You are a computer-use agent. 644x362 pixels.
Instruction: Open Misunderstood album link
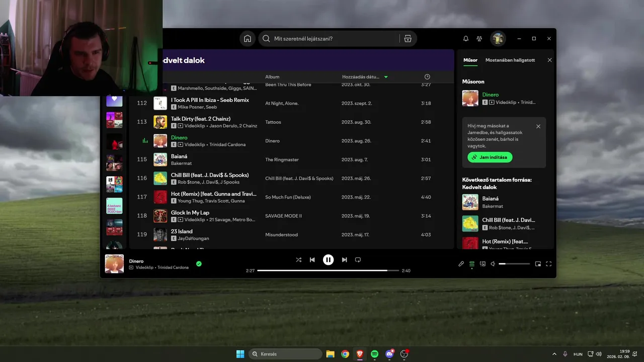point(281,235)
